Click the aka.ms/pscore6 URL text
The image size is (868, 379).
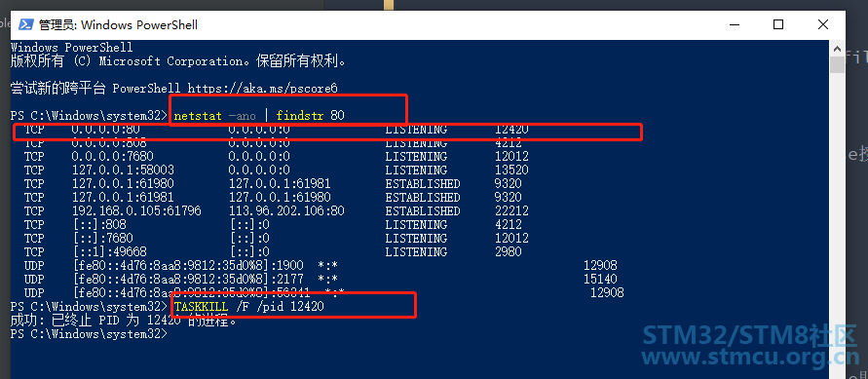262,89
